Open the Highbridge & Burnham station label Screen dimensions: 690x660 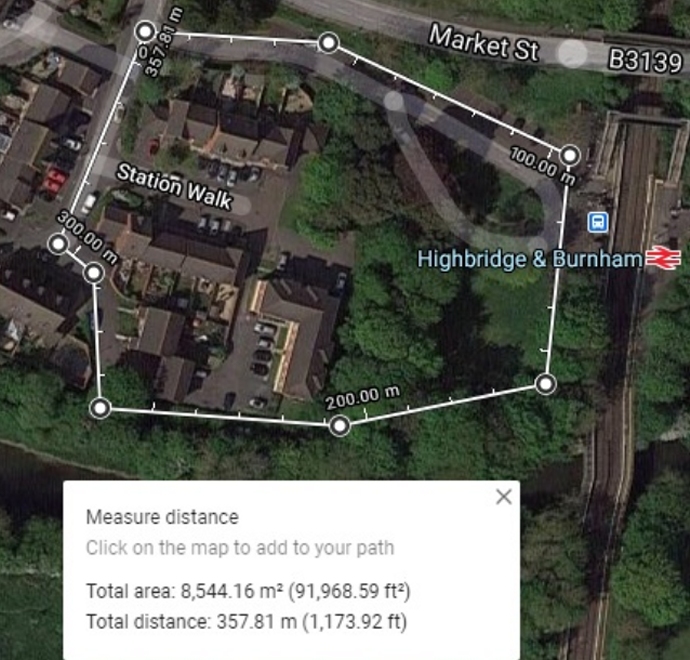tap(530, 258)
